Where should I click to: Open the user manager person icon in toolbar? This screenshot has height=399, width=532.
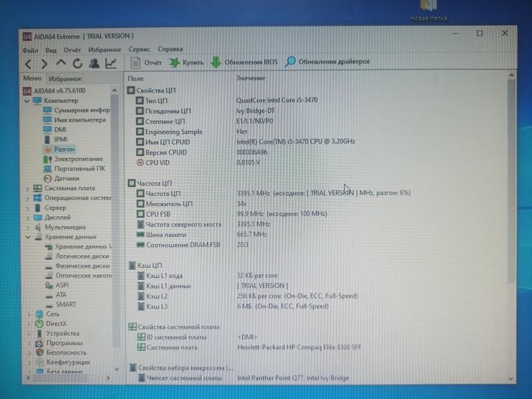[x=94, y=63]
